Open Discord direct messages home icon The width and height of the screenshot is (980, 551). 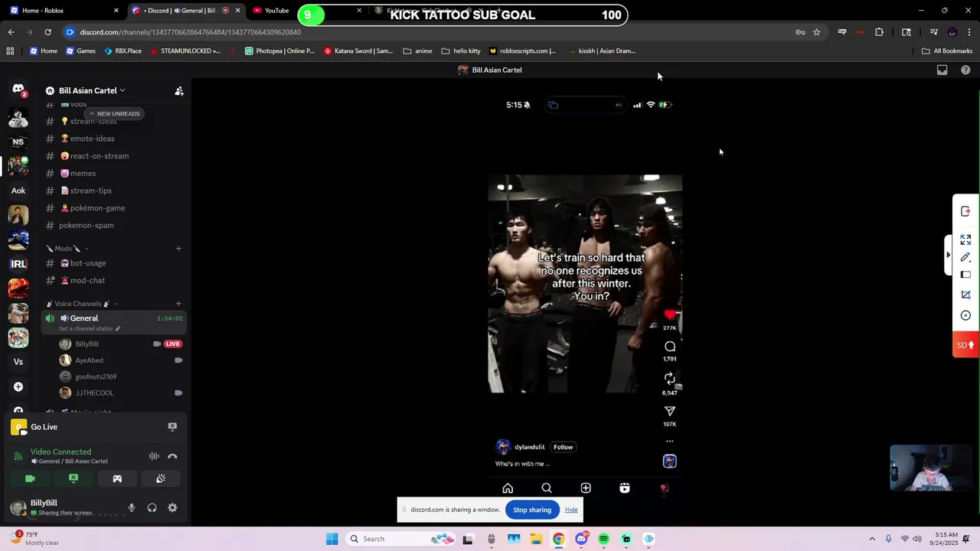[18, 90]
